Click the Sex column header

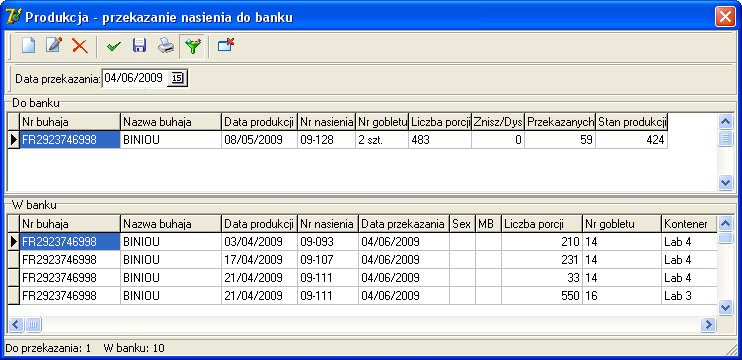(462, 224)
